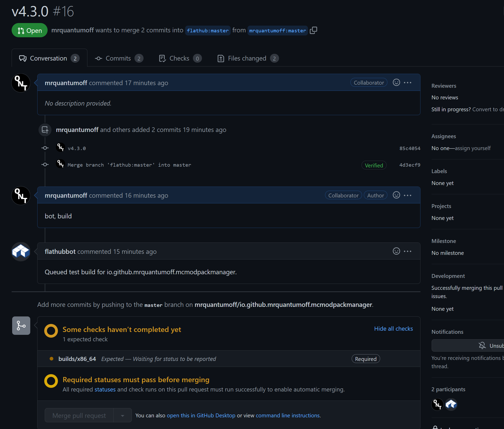Click the commits-pushed icon in the timeline
504x429 pixels.
[45, 130]
